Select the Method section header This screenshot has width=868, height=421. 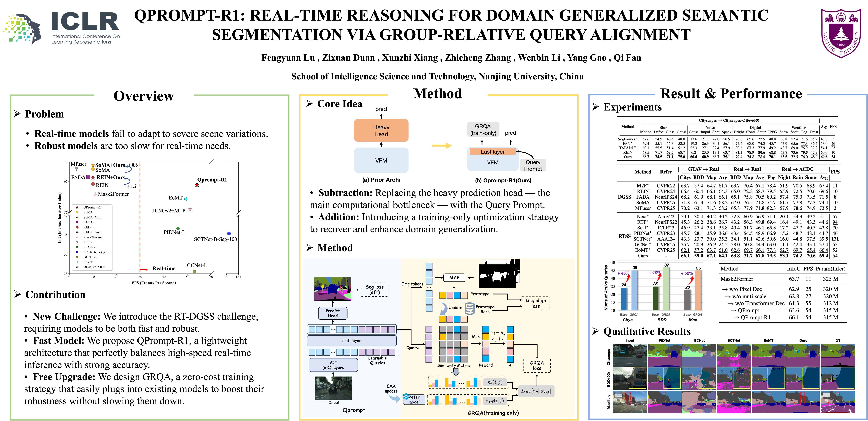click(437, 93)
